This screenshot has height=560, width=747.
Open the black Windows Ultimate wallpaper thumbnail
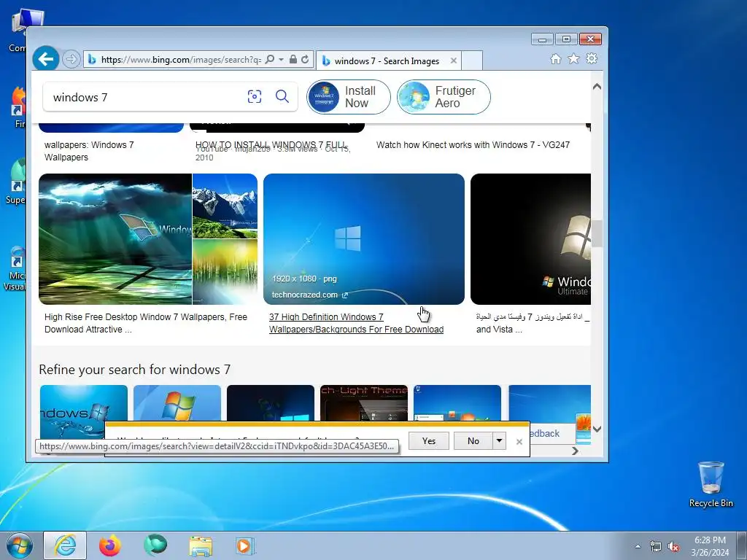pos(531,239)
